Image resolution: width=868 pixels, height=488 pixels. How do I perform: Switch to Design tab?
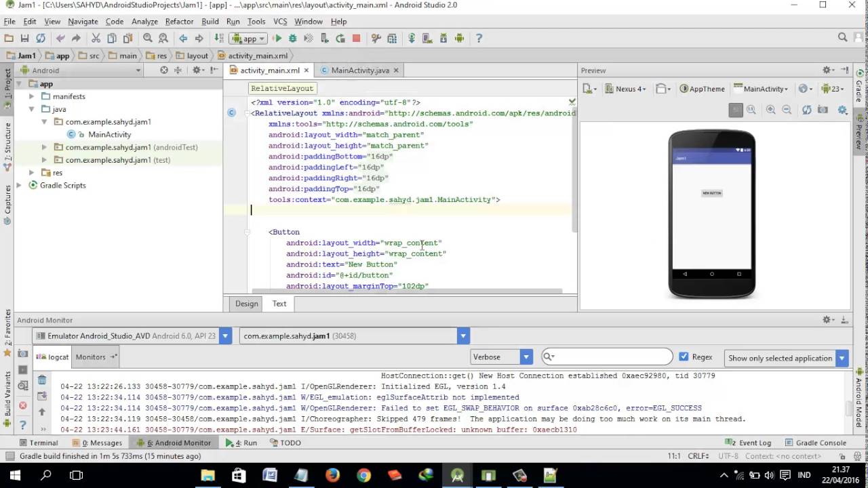[247, 304]
